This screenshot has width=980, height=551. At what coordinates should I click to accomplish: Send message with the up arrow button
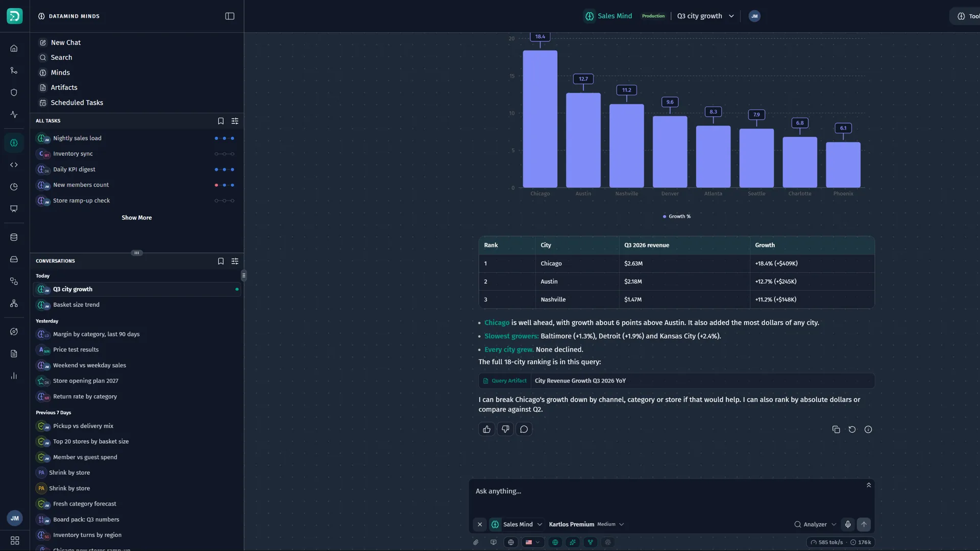(x=864, y=524)
